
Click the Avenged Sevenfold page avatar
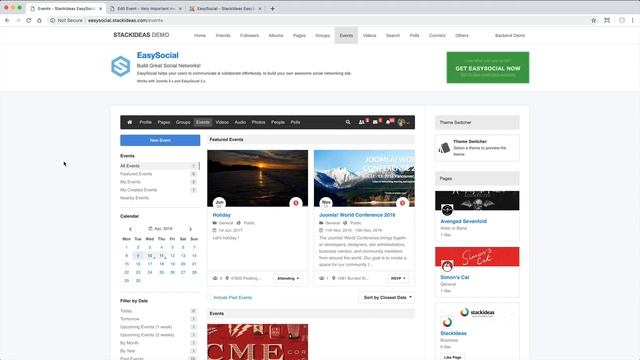coord(447,210)
